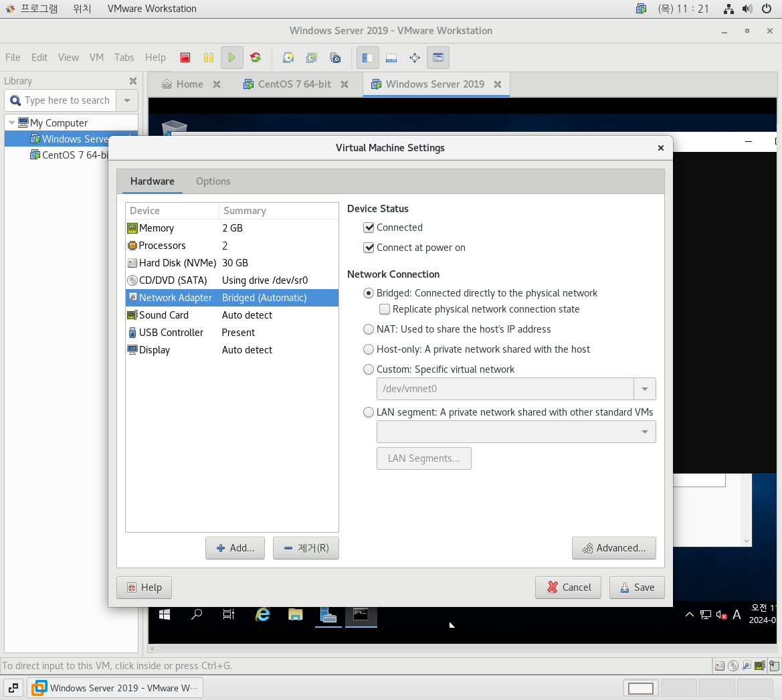Click the CD/DVD status bar icon
The image size is (782, 700).
(733, 666)
